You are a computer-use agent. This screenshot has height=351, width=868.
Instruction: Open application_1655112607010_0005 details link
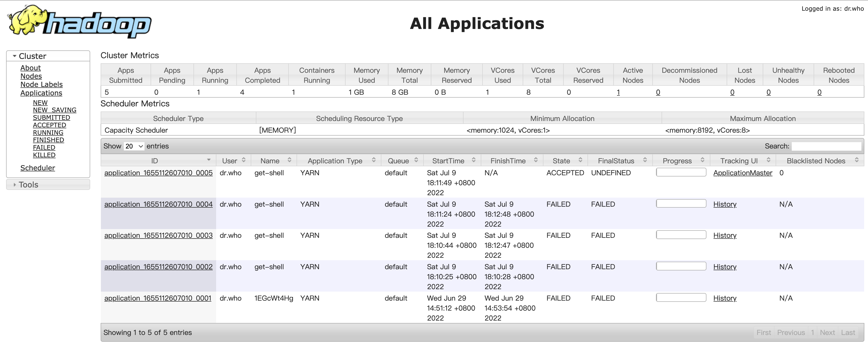point(158,173)
